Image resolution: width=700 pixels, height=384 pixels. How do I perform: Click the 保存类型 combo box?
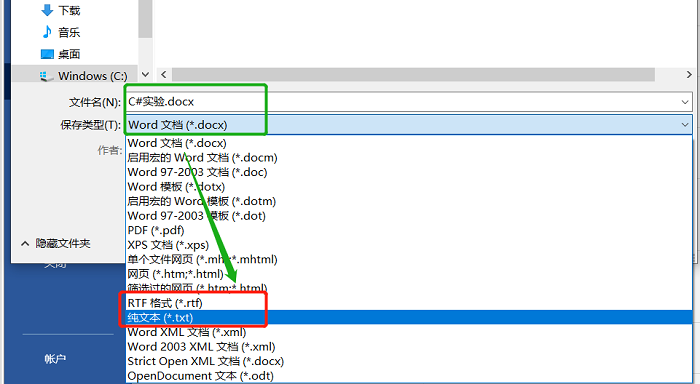pyautogui.click(x=408, y=125)
